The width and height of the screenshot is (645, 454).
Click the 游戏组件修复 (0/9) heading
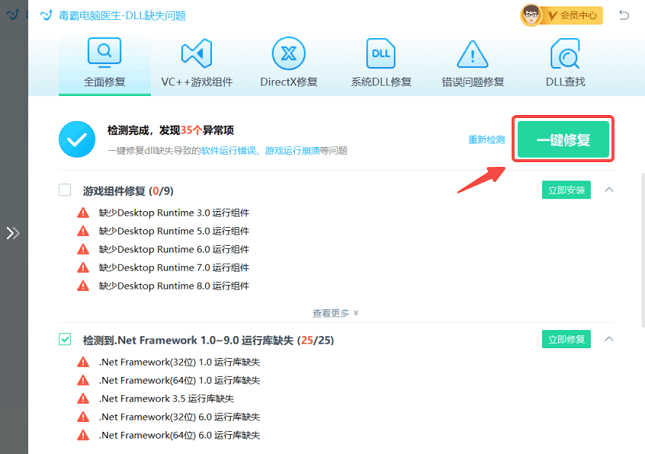point(128,191)
